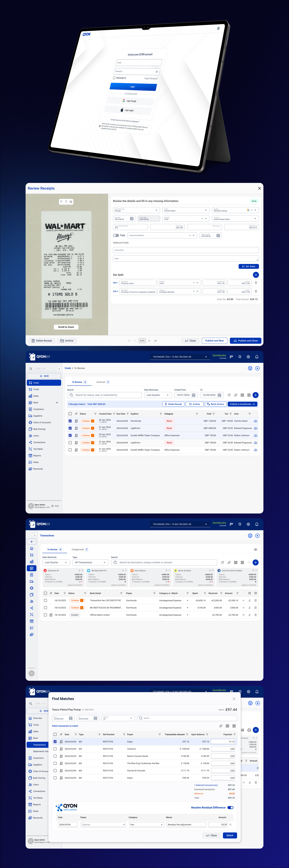Click the Match button in Find Matches

[230, 835]
